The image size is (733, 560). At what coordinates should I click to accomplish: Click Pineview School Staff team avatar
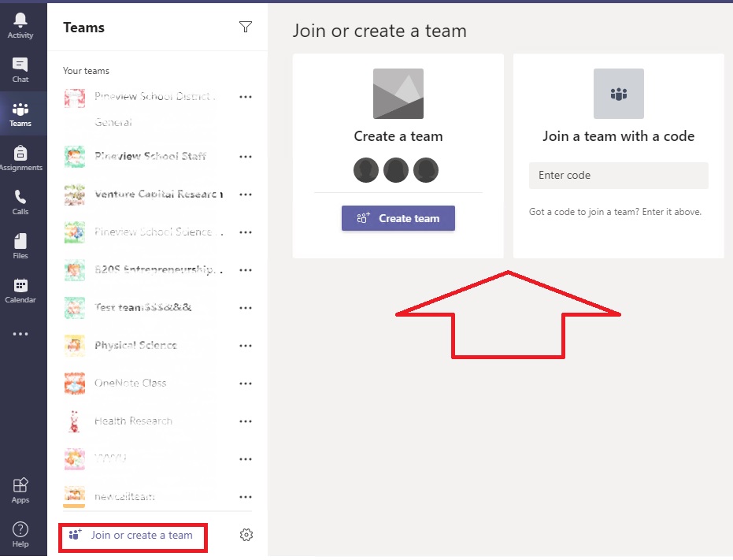pos(75,157)
